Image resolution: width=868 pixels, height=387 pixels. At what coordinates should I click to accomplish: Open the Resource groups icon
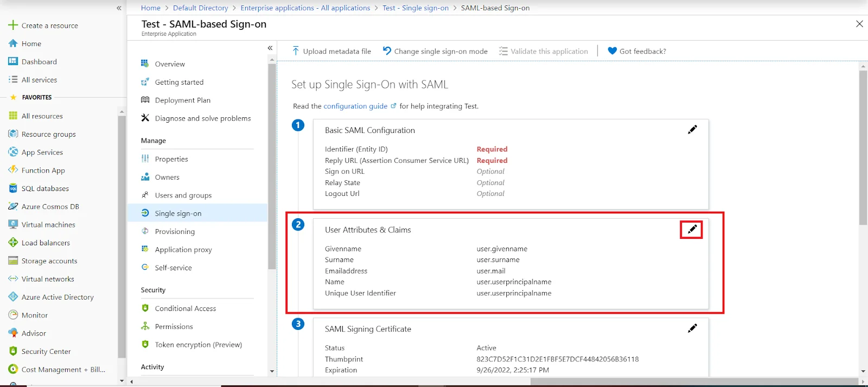tap(13, 134)
